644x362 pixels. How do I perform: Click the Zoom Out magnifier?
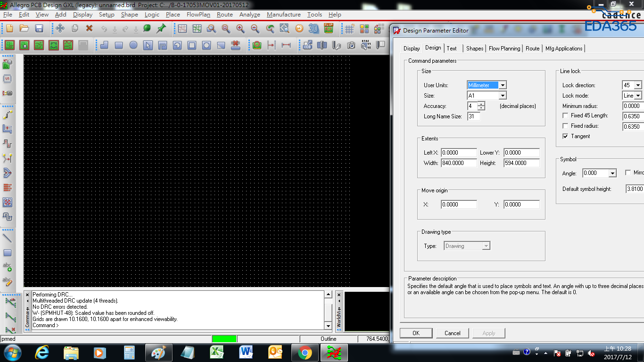(x=255, y=29)
